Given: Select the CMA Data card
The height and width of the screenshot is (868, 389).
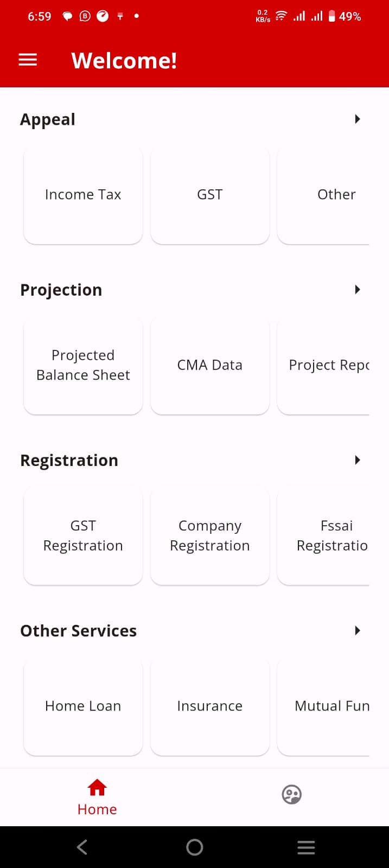Looking at the screenshot, I should 210,365.
